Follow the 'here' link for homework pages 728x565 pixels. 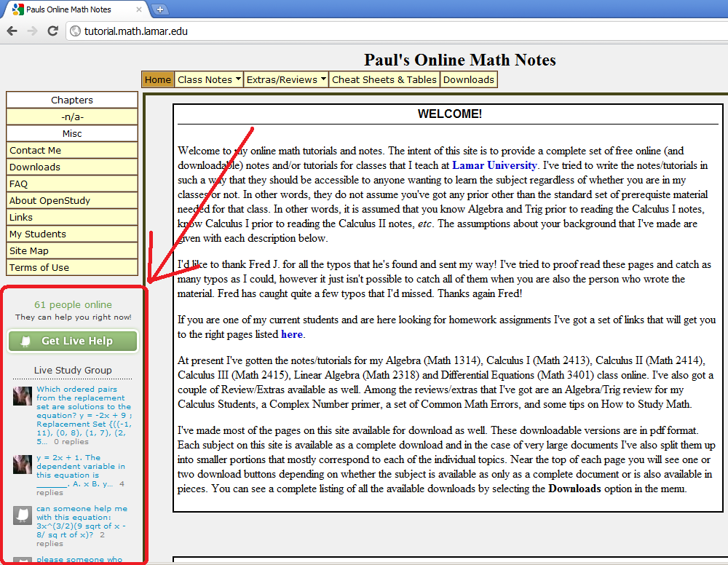point(292,334)
